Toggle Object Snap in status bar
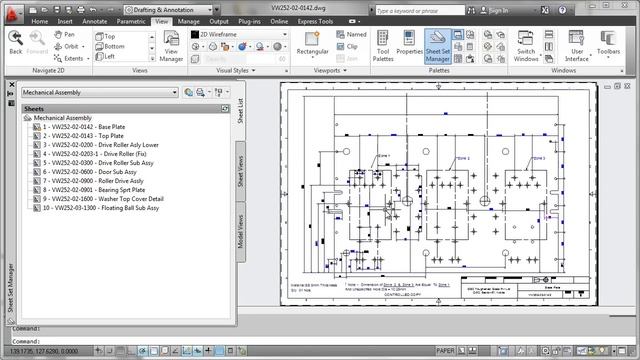Image resolution: width=640 pixels, height=360 pixels. tap(153, 351)
